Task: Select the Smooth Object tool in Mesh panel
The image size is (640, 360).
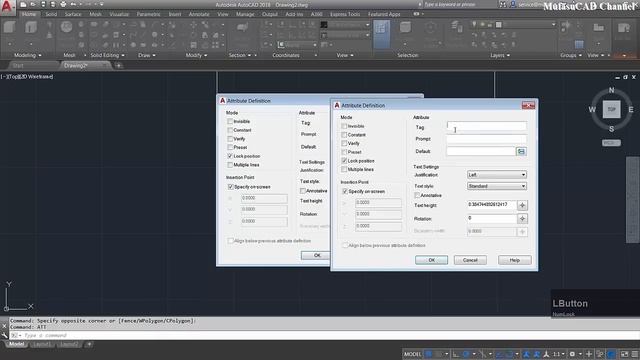Action: point(66,27)
